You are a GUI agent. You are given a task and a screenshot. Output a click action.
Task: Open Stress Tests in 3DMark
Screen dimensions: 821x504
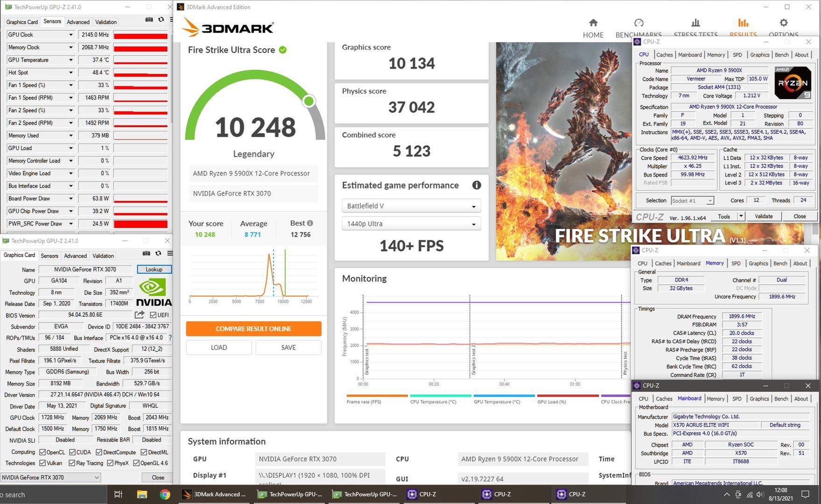[695, 28]
